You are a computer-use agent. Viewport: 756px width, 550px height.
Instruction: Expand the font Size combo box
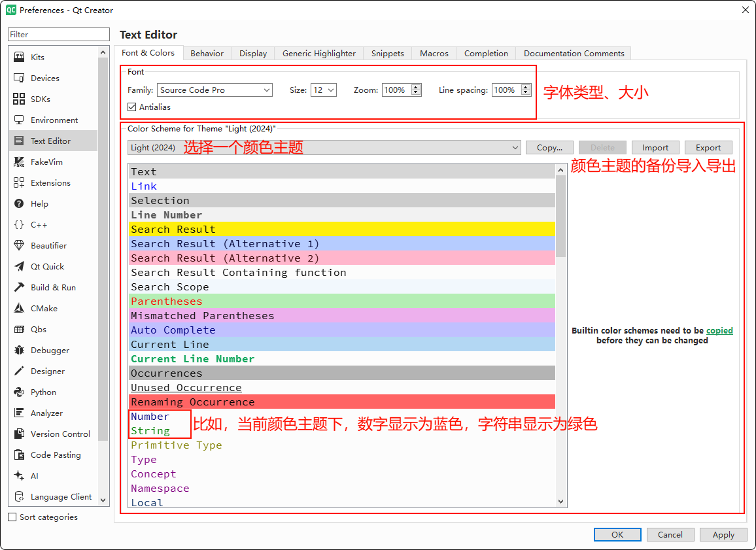click(323, 90)
